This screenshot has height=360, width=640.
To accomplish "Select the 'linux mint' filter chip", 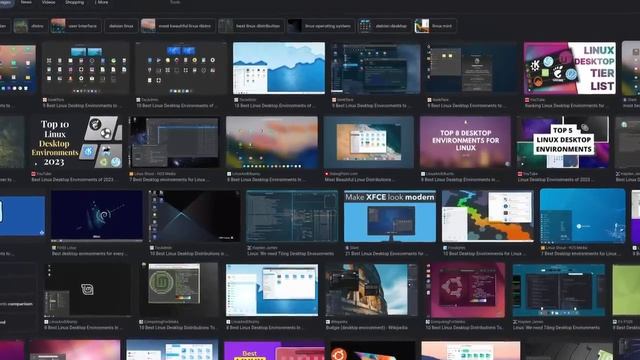I will point(435,26).
